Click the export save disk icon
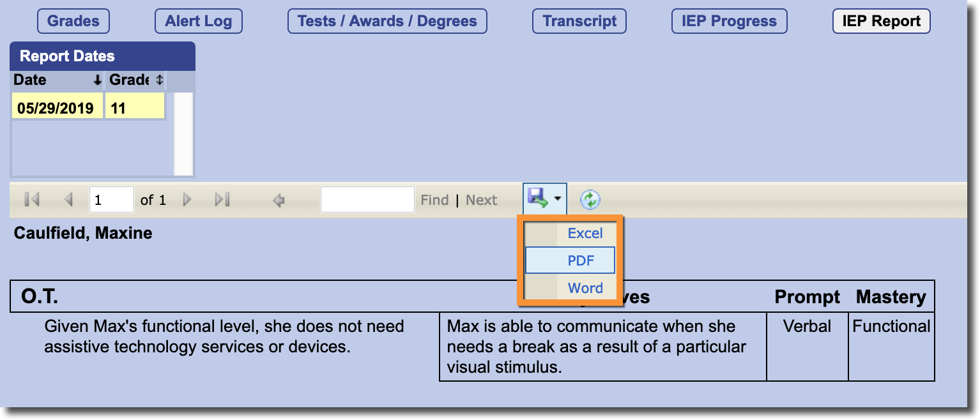 pos(537,199)
